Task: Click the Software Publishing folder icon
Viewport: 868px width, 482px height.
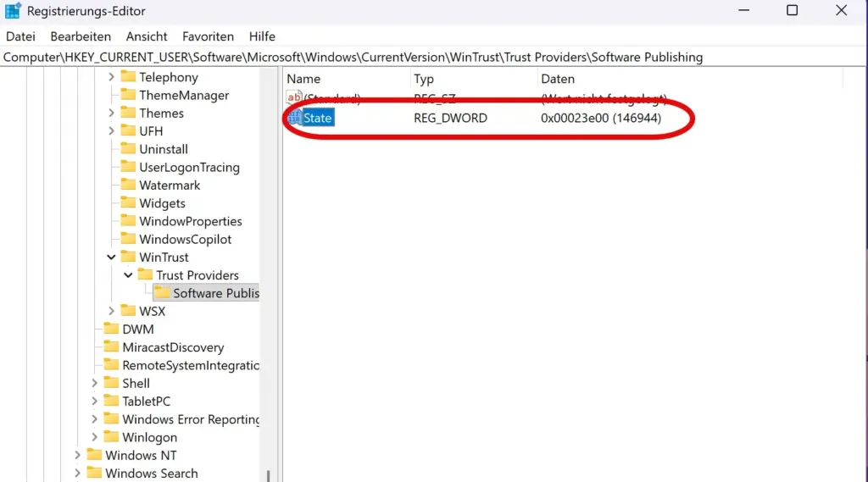Action: (x=162, y=293)
